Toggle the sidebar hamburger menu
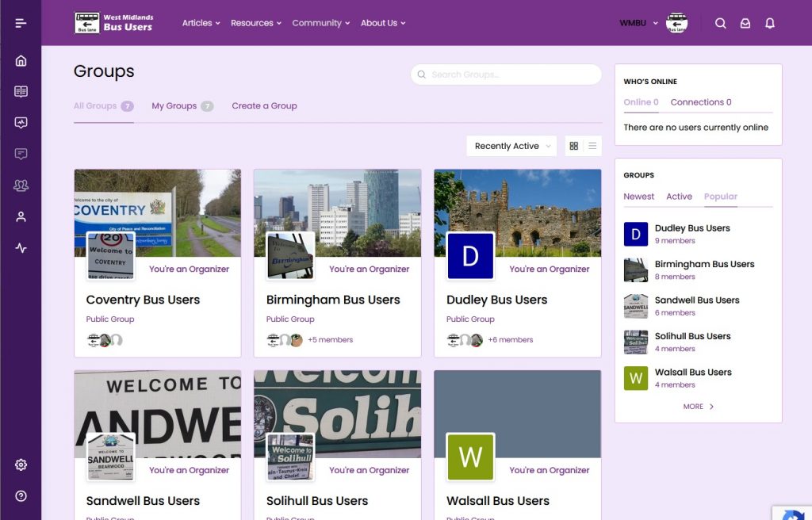 [x=21, y=23]
